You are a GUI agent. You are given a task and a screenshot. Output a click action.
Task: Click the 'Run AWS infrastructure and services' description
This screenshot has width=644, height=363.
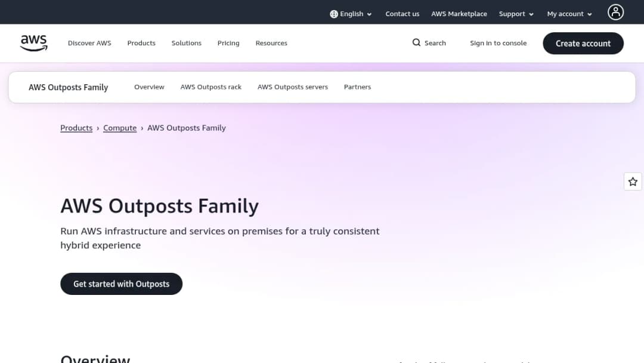(x=219, y=238)
